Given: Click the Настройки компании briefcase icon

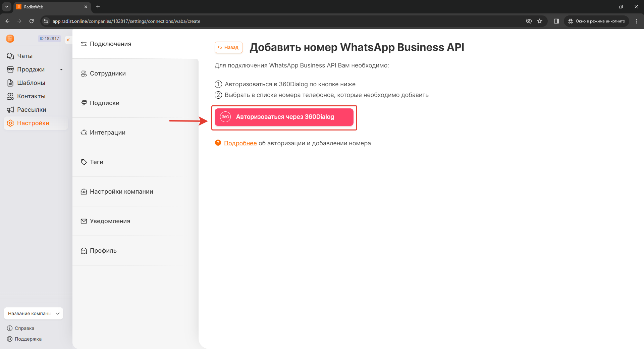Looking at the screenshot, I should [x=84, y=192].
